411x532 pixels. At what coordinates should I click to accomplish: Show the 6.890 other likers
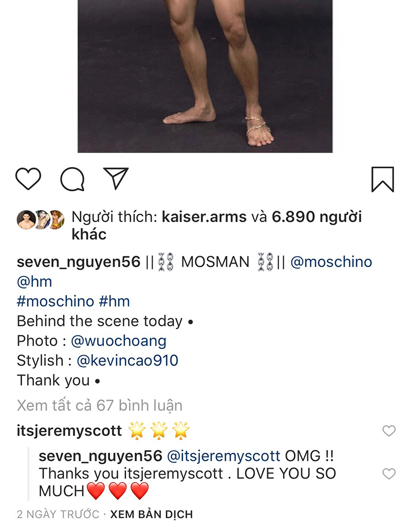click(x=316, y=217)
